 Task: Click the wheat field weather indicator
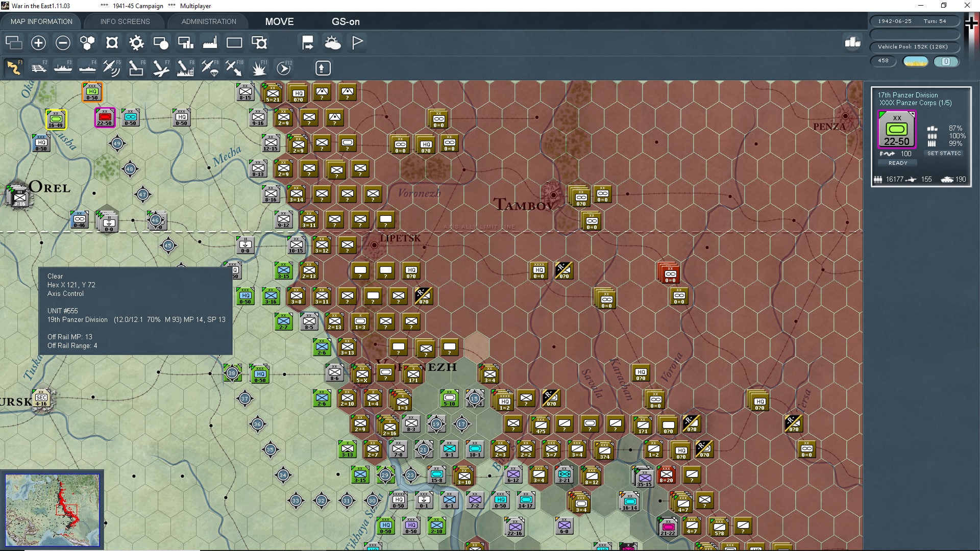[x=915, y=61]
